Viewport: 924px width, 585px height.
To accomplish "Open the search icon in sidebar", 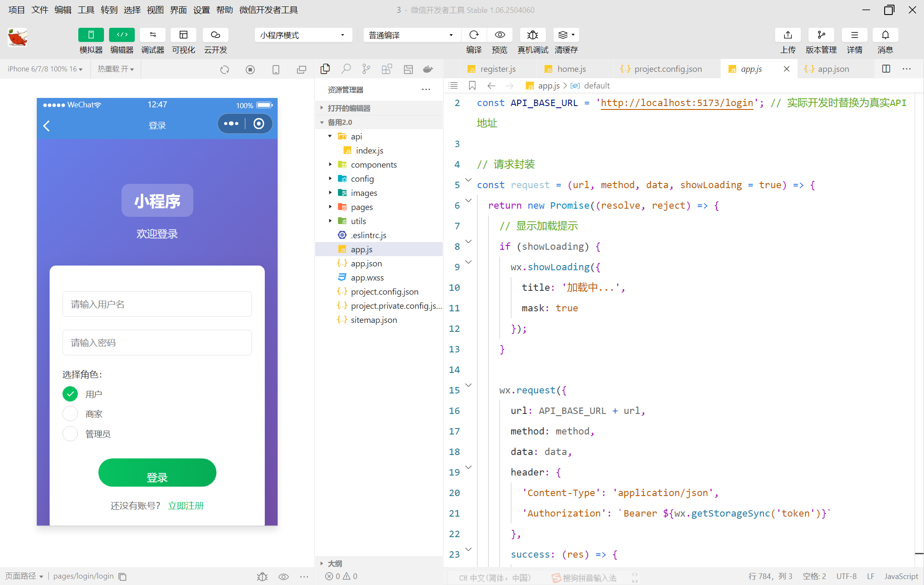I will (346, 69).
